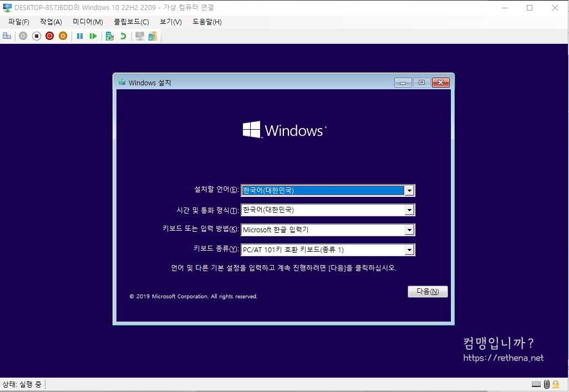
Task: Open the 보기(V) menu
Action: coord(171,22)
